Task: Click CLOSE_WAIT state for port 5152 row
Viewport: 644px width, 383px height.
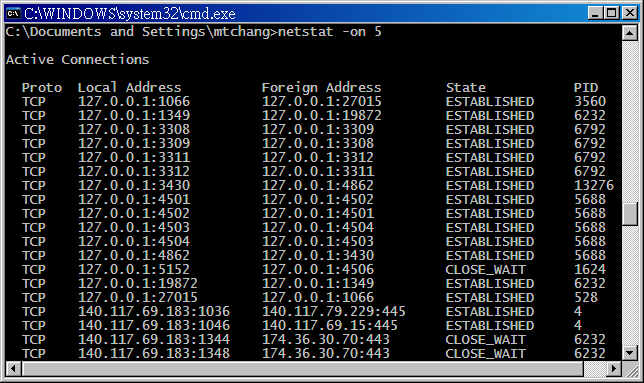Action: coord(485,270)
